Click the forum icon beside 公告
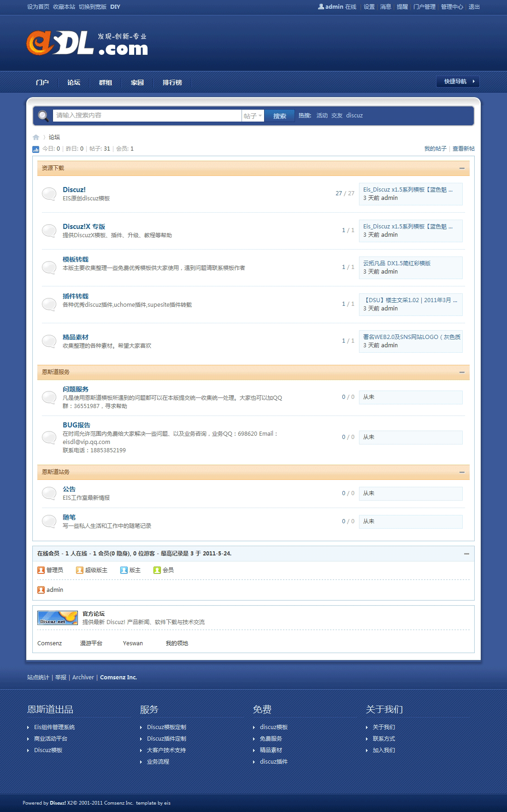This screenshot has width=507, height=812. tap(49, 494)
